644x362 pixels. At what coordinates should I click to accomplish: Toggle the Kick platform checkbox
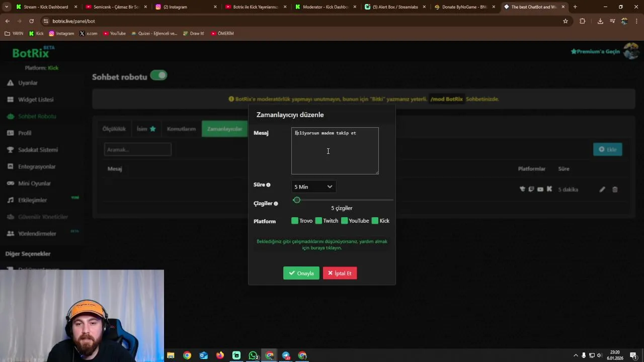[x=375, y=221]
